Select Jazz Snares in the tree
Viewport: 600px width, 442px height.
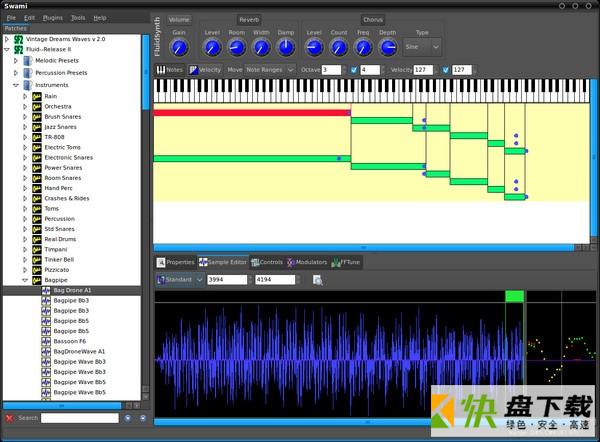[x=60, y=127]
